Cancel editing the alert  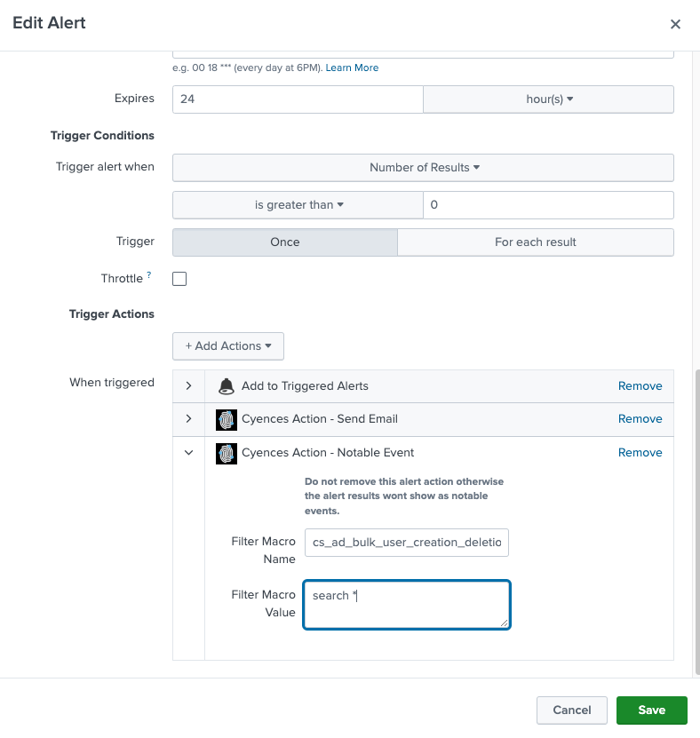coord(571,710)
